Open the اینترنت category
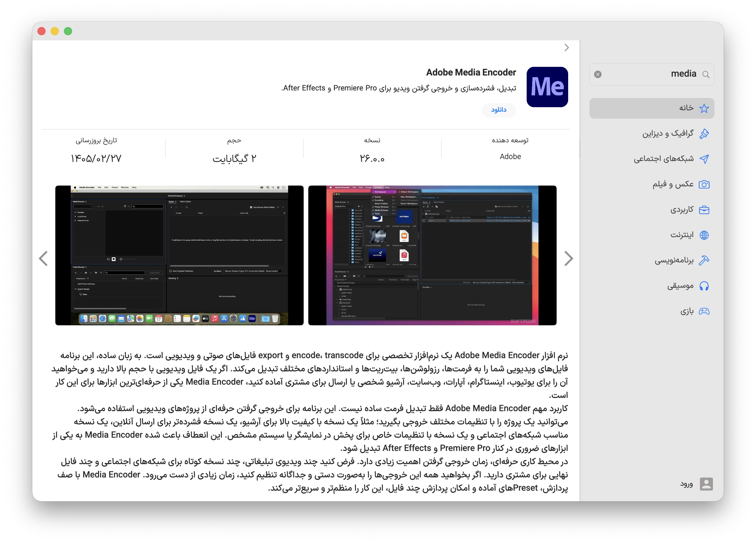 652,235
